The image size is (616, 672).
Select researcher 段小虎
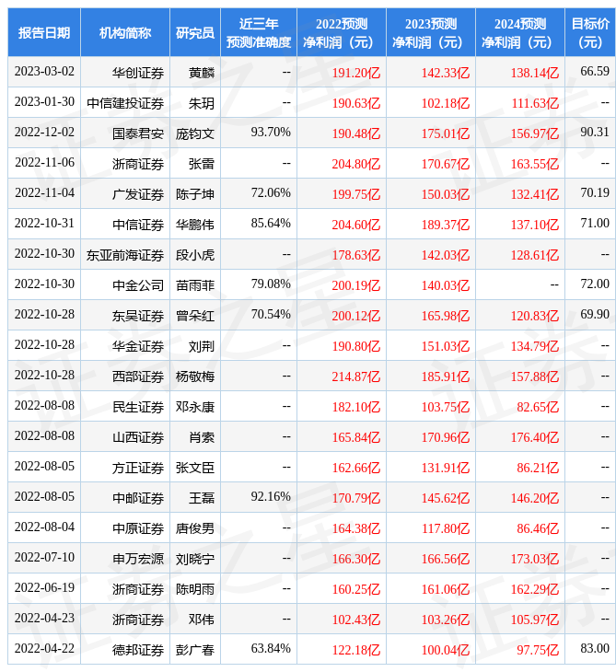195,255
